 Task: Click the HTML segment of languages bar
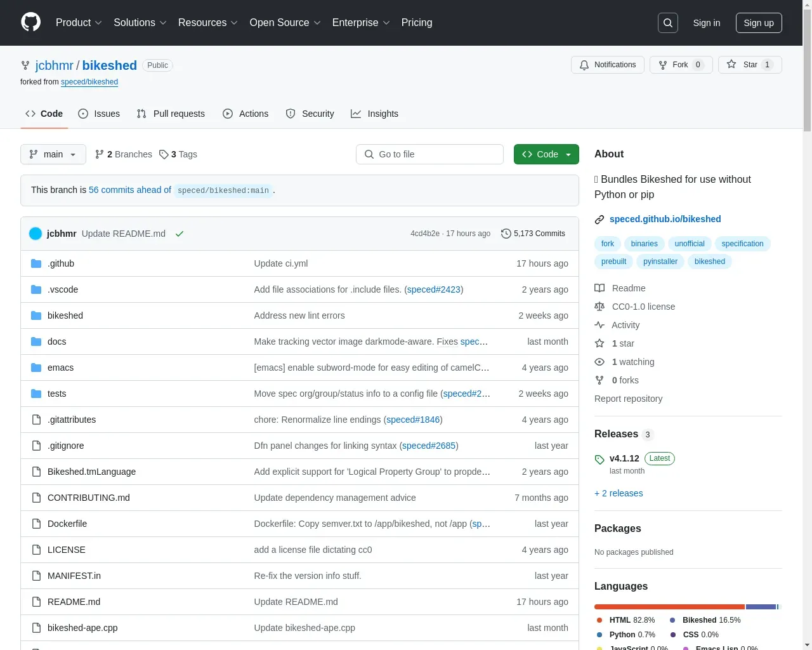pos(669,607)
